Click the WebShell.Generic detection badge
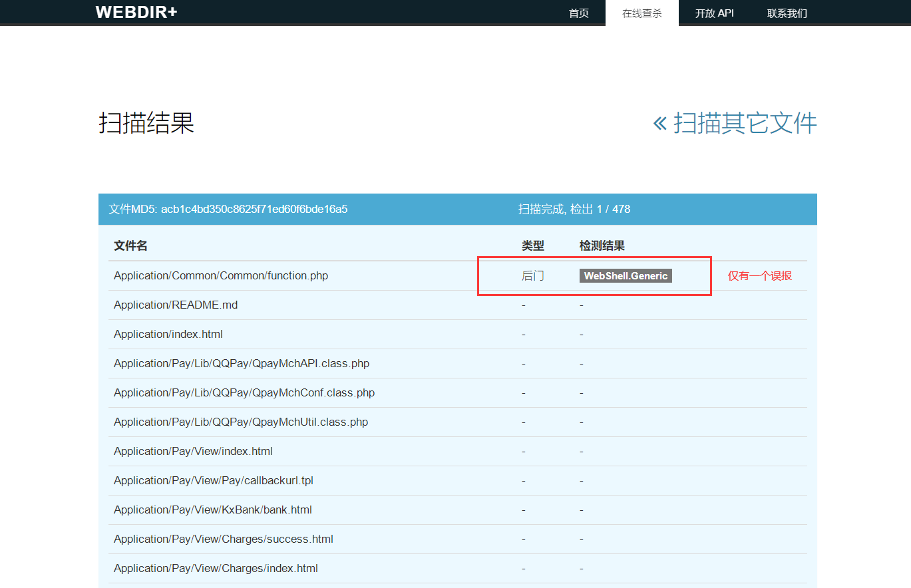Viewport: 911px width, 588px height. click(625, 275)
